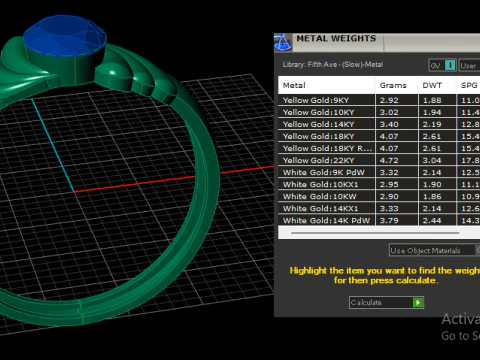
Task: Select the METAL WEIGHTS panel tab
Action: point(337,39)
